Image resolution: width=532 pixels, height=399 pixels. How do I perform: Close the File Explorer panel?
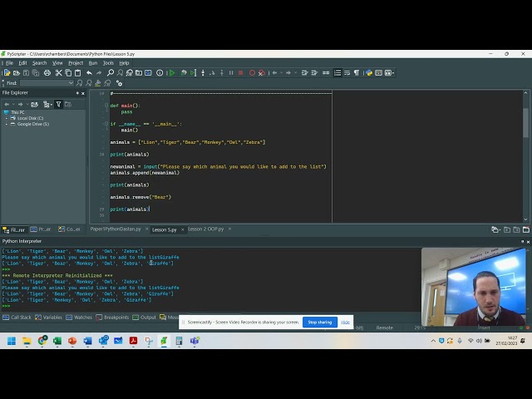point(83,93)
